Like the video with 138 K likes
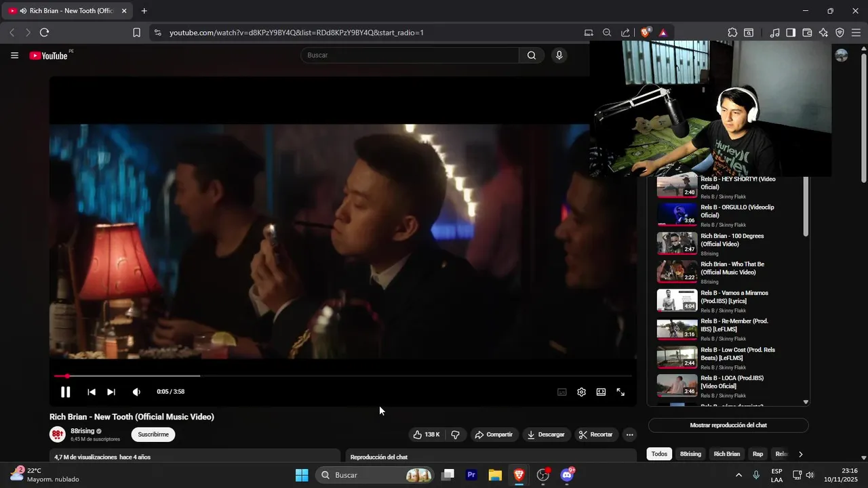Image resolution: width=868 pixels, height=488 pixels. click(x=427, y=434)
